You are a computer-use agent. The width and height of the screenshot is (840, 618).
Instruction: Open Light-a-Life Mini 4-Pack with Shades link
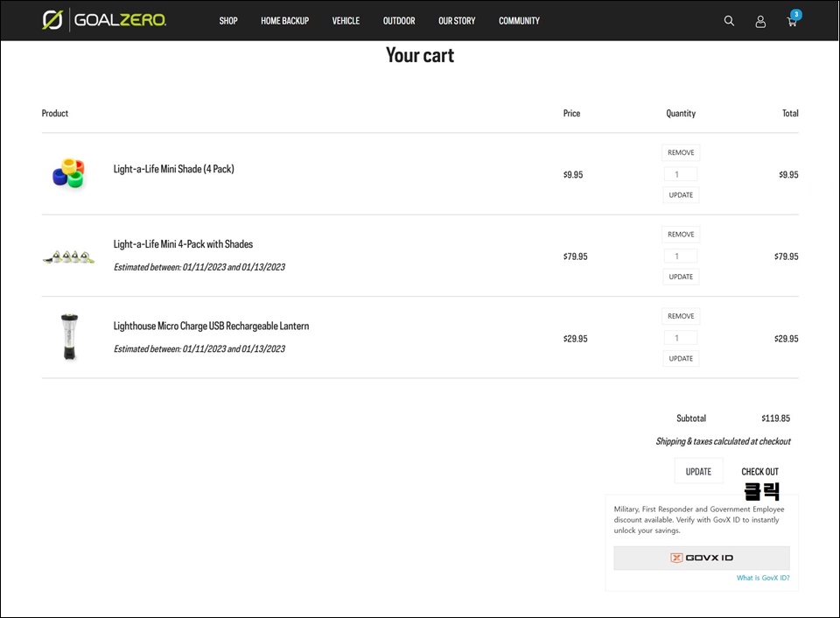(x=183, y=244)
